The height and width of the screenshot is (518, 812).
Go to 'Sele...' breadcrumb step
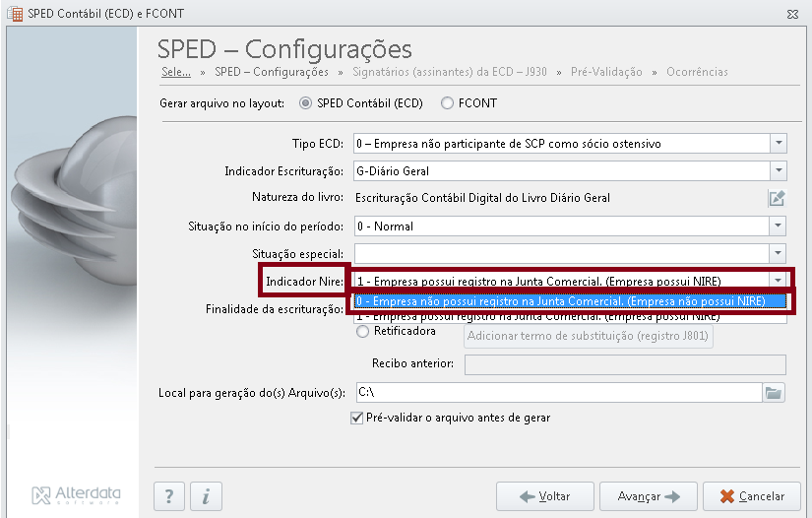point(176,72)
